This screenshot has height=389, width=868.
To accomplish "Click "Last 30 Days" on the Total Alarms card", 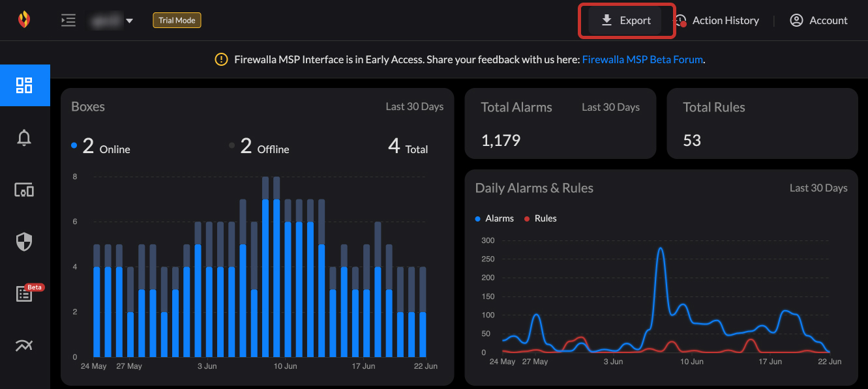I will tap(610, 107).
